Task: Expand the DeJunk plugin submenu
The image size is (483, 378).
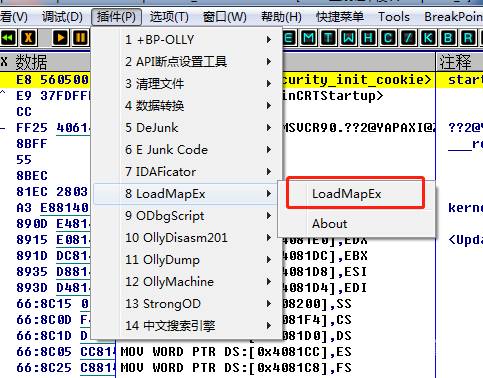Action: pyautogui.click(x=186, y=128)
